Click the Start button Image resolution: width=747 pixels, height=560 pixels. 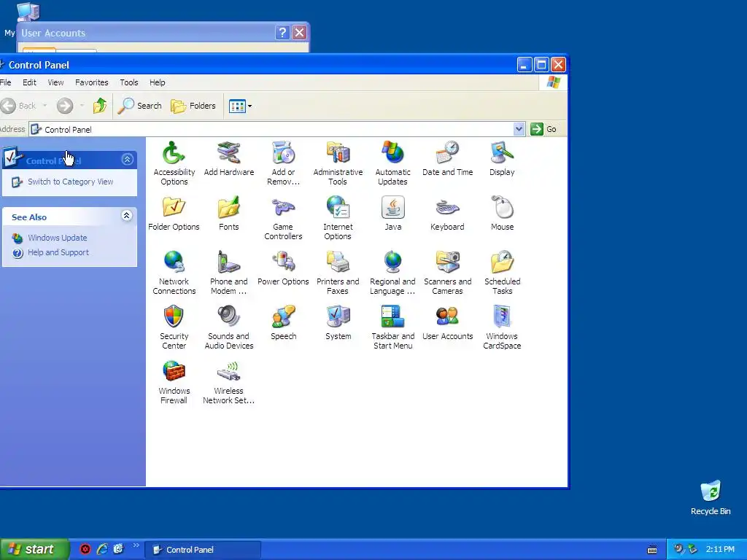point(34,550)
